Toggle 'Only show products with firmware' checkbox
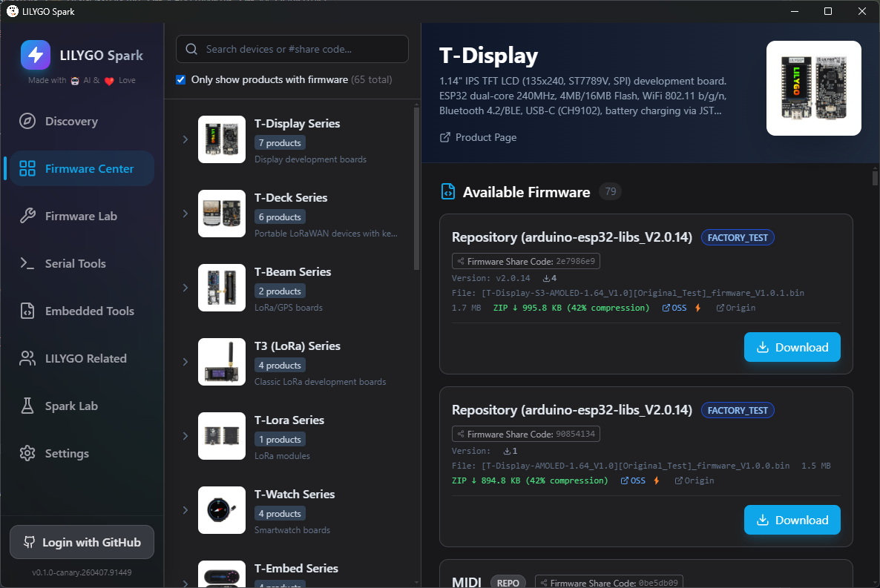880x588 pixels. (181, 80)
